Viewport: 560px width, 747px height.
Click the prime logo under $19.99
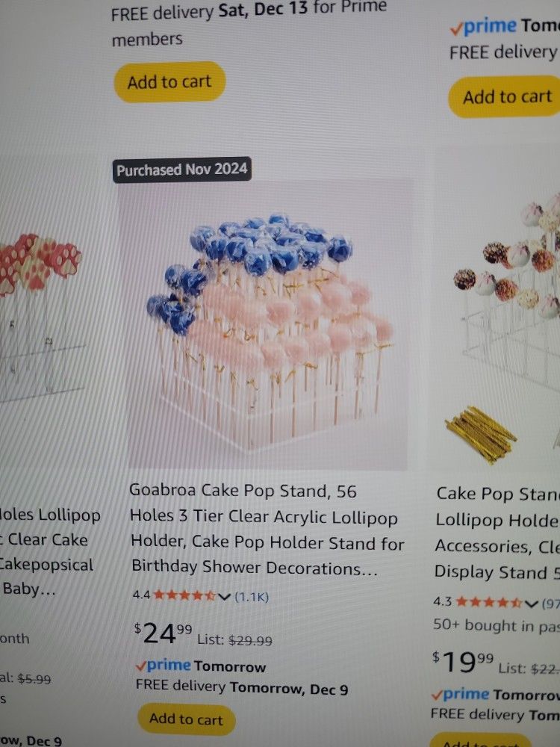pyautogui.click(x=460, y=695)
